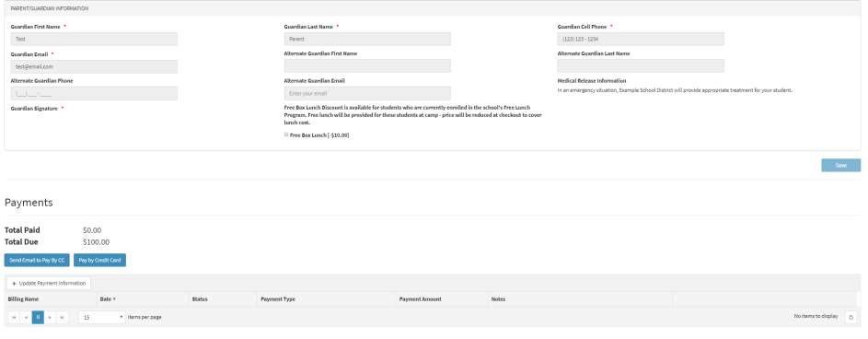
Task: Focus Alternate Guardian First Name field
Action: pyautogui.click(x=367, y=66)
